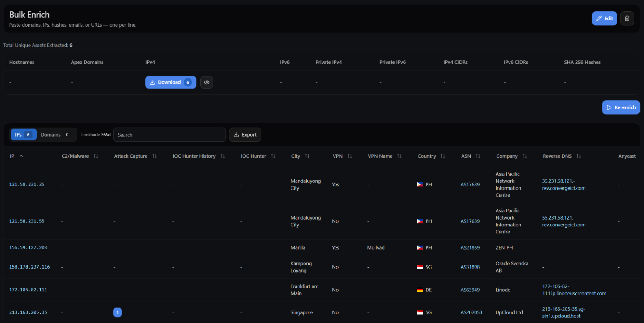Click sort arrows next to VPN header
This screenshot has height=323, width=644.
click(x=350, y=156)
